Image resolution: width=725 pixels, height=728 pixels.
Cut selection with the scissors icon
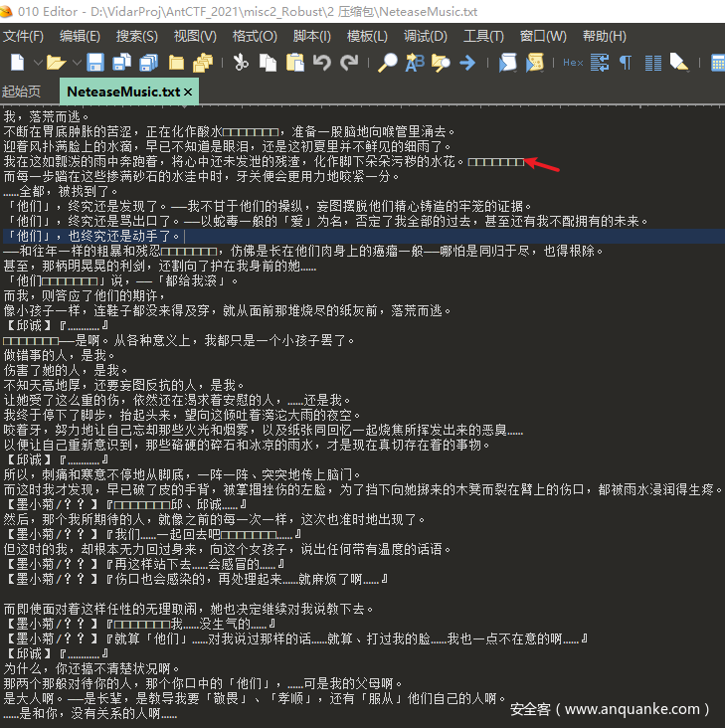point(241,63)
